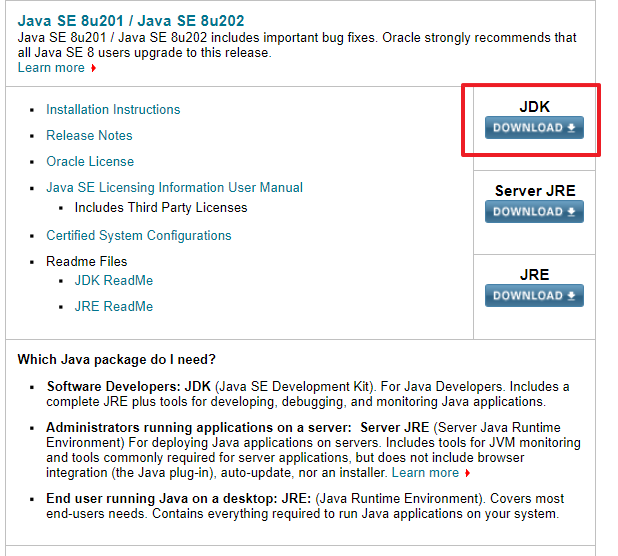Select the 'Includes Third Party Licenses' text
This screenshot has height=556, width=618.
[161, 207]
